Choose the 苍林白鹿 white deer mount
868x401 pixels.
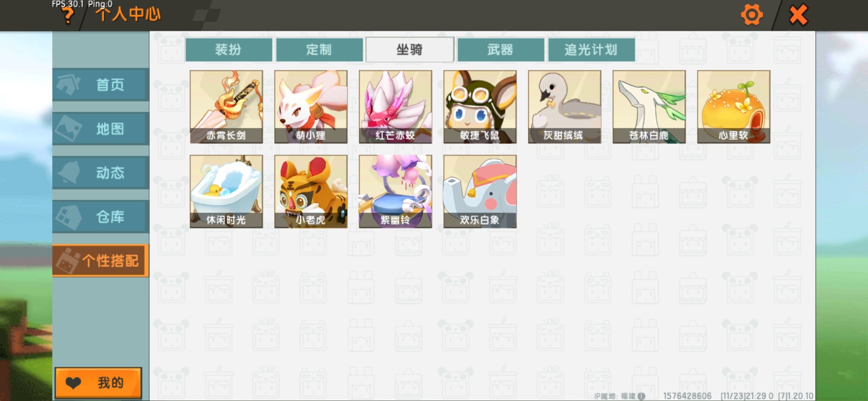point(649,107)
